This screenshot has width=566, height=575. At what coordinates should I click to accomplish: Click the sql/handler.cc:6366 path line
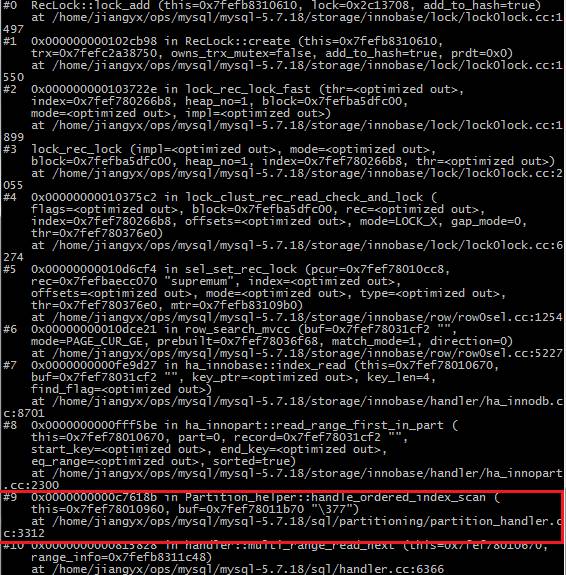(x=237, y=569)
